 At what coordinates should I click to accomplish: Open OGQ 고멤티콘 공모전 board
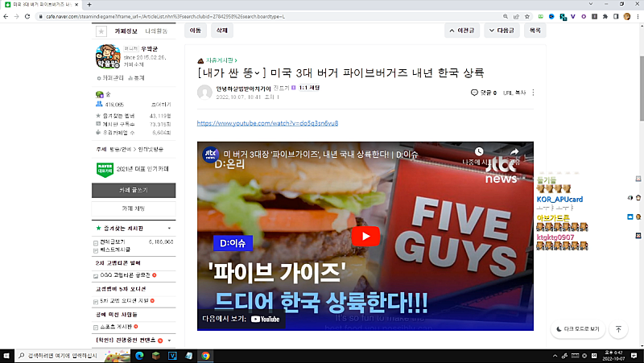[x=125, y=275]
